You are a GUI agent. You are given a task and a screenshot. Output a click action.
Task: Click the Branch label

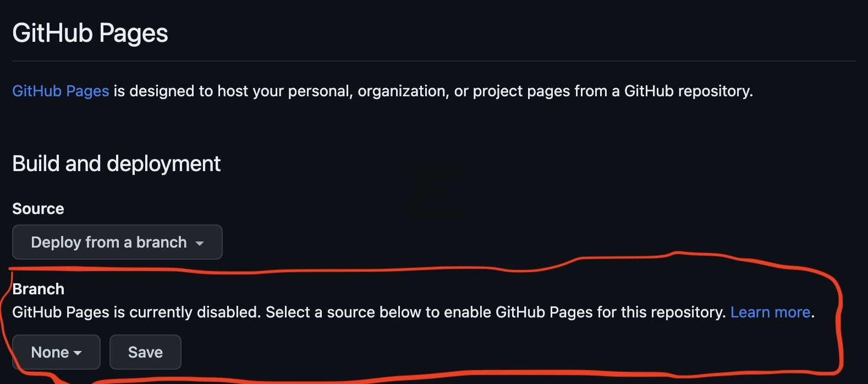coord(39,289)
